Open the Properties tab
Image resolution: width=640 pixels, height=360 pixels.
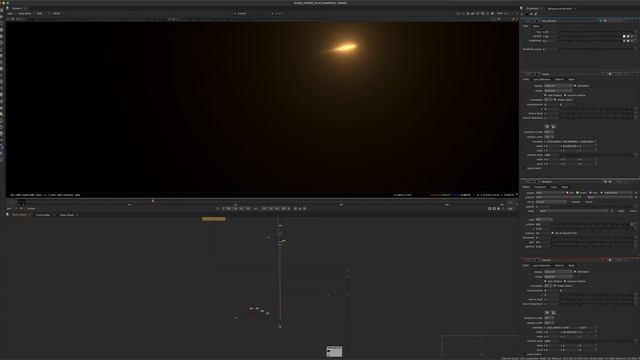532,8
